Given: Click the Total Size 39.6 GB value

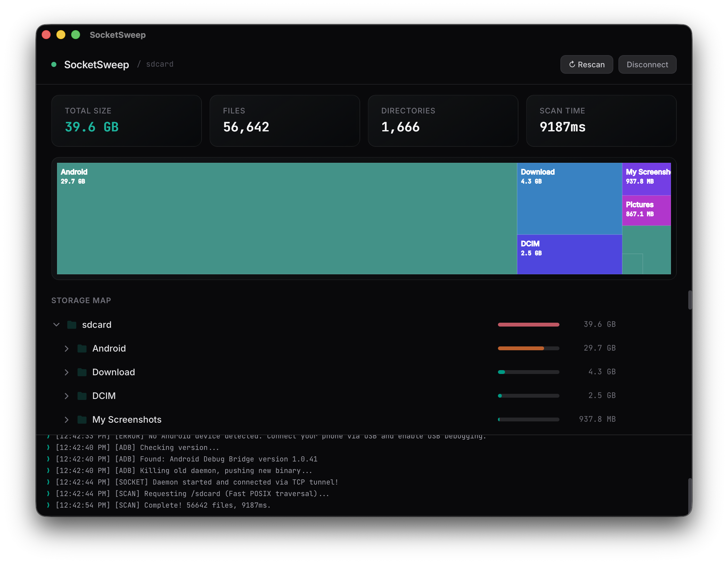Looking at the screenshot, I should [92, 127].
